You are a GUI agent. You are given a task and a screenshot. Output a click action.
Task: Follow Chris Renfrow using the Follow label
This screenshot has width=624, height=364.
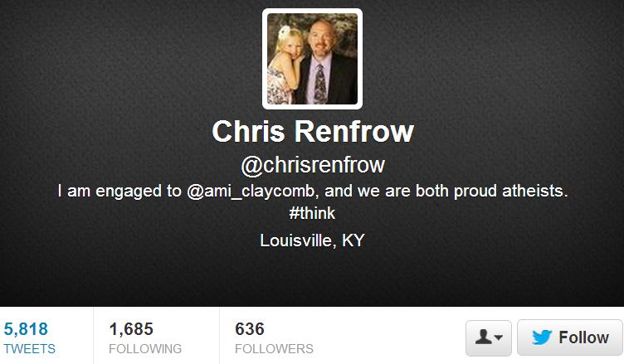pos(583,337)
